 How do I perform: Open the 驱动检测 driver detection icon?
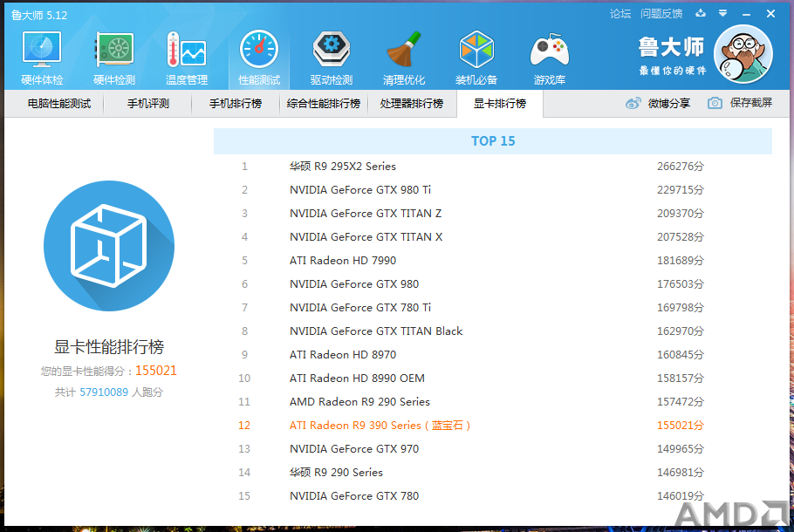click(x=332, y=58)
